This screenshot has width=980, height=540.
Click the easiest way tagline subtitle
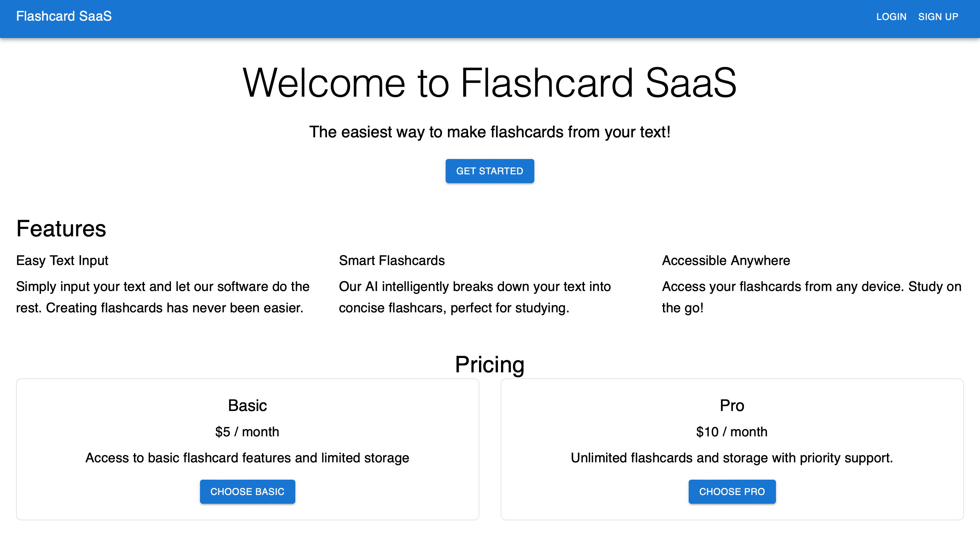(x=490, y=132)
